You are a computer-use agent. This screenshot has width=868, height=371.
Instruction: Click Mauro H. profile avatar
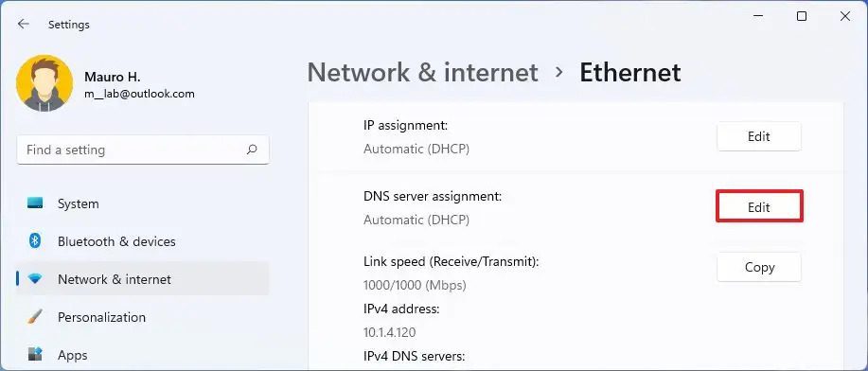(44, 83)
